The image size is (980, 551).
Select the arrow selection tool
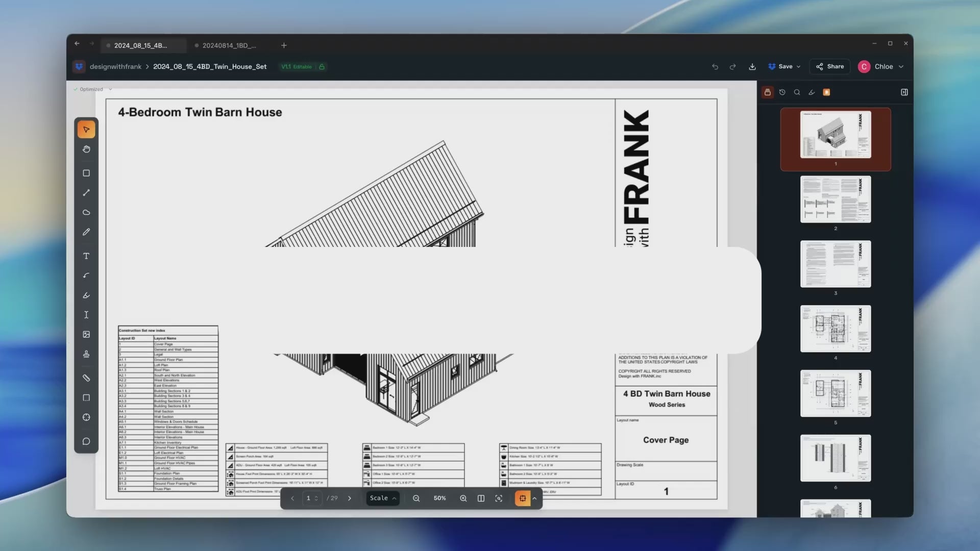point(86,130)
